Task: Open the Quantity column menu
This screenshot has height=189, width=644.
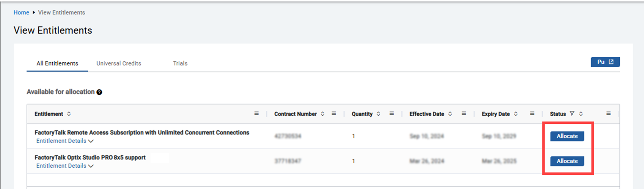Action: (x=392, y=113)
